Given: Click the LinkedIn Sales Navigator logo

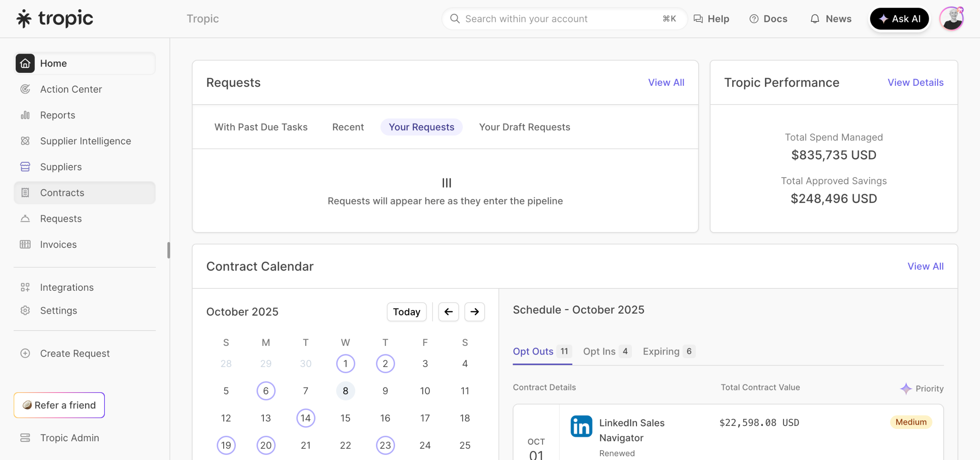Looking at the screenshot, I should click(581, 426).
